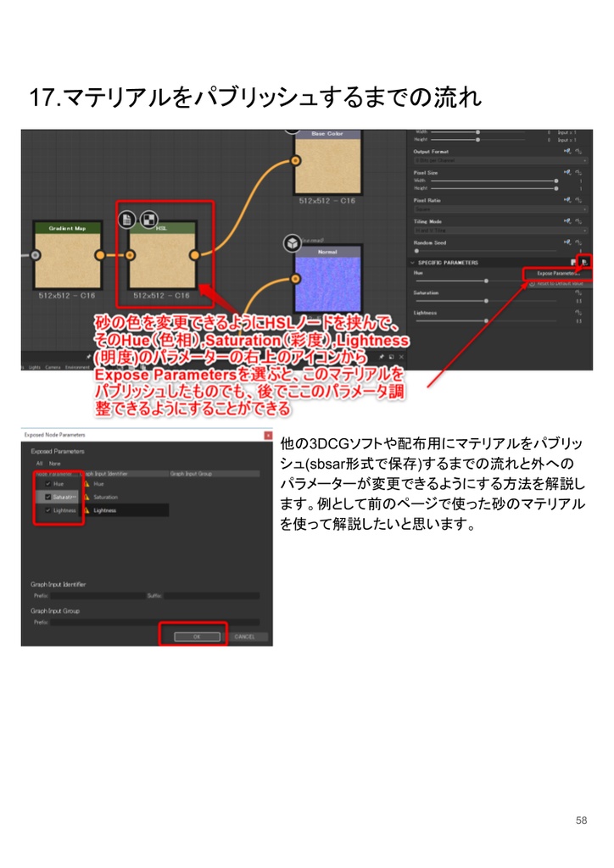This screenshot has height=868, width=614.
Task: Click warning icon beside Lightness identifier
Action: click(87, 510)
